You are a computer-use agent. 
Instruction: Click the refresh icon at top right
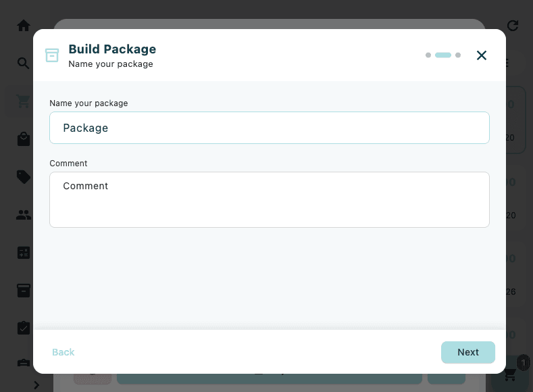513,26
